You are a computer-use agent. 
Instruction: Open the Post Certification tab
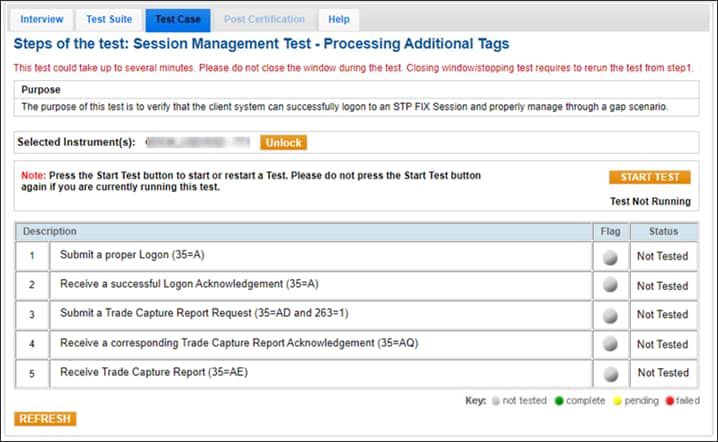click(x=264, y=19)
